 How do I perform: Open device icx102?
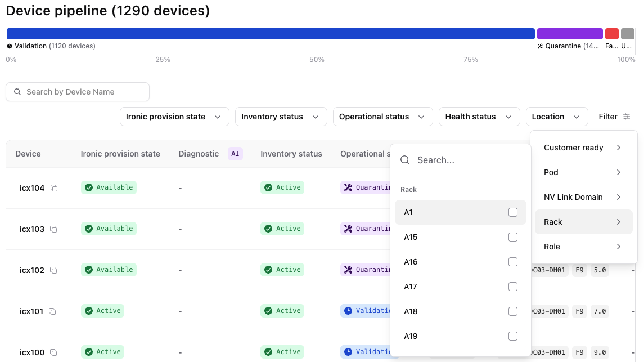pyautogui.click(x=32, y=270)
